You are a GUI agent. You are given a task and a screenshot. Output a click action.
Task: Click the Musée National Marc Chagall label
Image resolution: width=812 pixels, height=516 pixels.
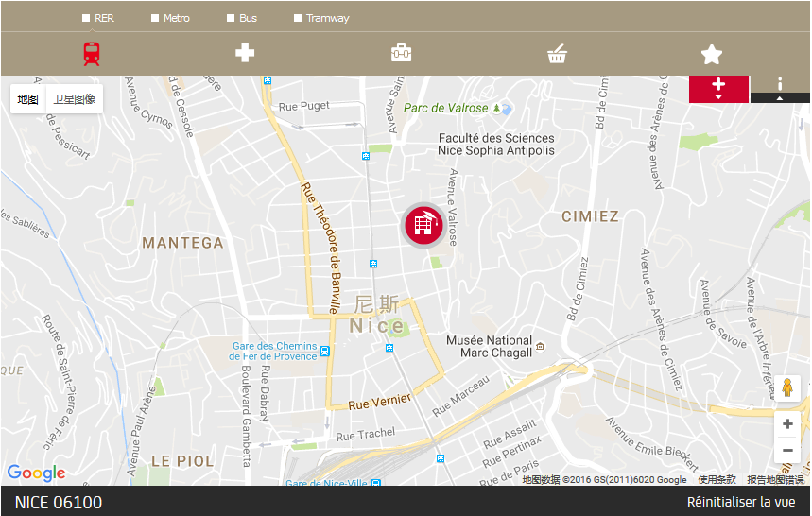(x=490, y=347)
